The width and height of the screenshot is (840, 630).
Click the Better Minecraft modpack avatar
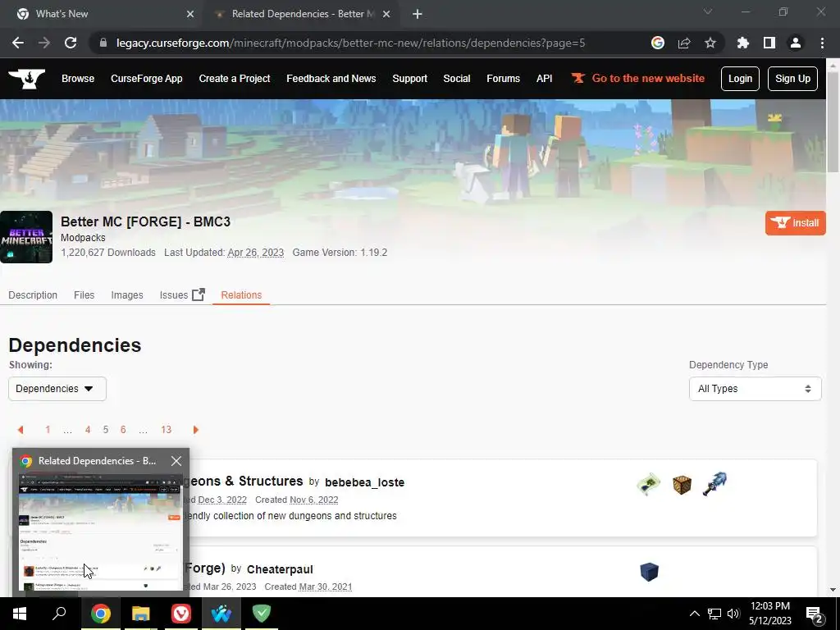[x=26, y=237]
